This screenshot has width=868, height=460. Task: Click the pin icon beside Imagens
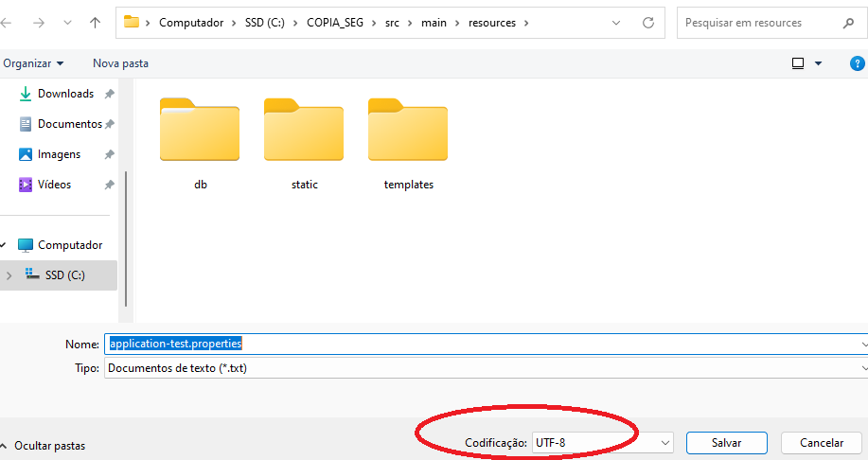tap(110, 154)
